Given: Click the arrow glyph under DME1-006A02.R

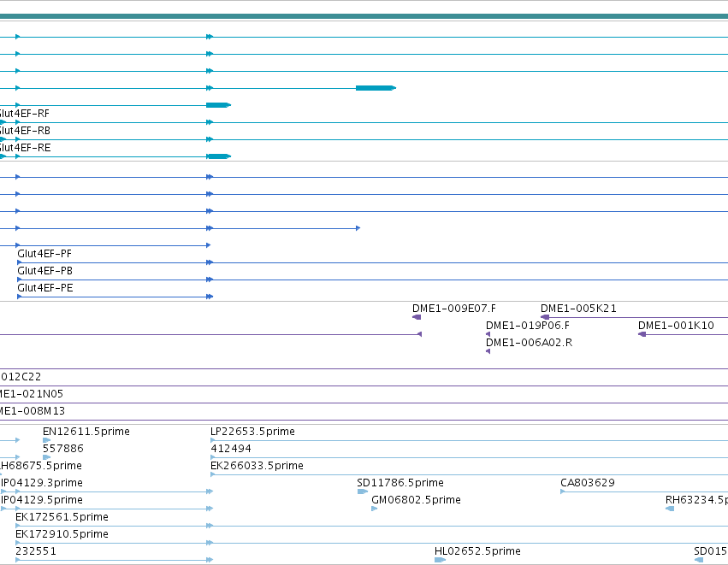Looking at the screenshot, I should [488, 351].
